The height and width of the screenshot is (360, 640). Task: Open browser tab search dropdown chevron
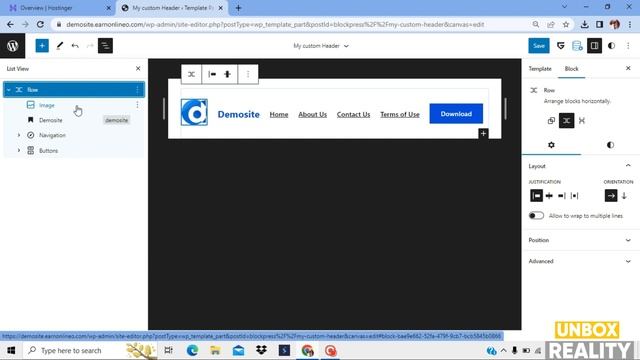tap(564, 7)
